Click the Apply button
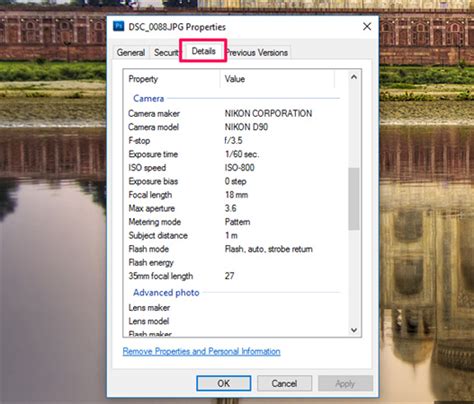 click(345, 383)
